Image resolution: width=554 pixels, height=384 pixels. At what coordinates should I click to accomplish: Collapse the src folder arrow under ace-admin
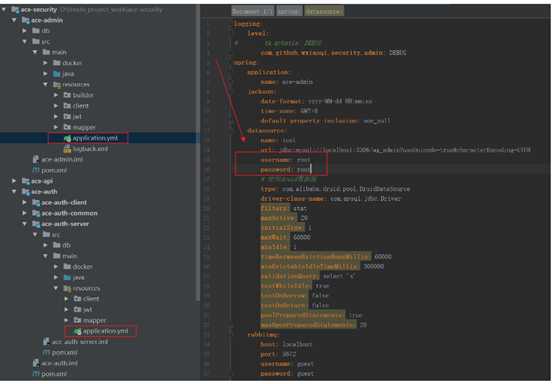click(x=24, y=41)
